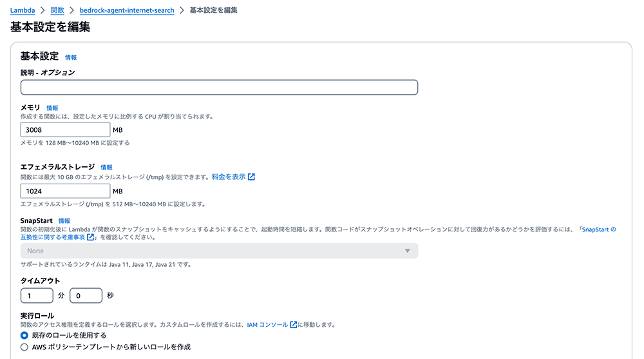Go to the 関数 breadcrumb link
This screenshot has width=644, height=359.
57,10
